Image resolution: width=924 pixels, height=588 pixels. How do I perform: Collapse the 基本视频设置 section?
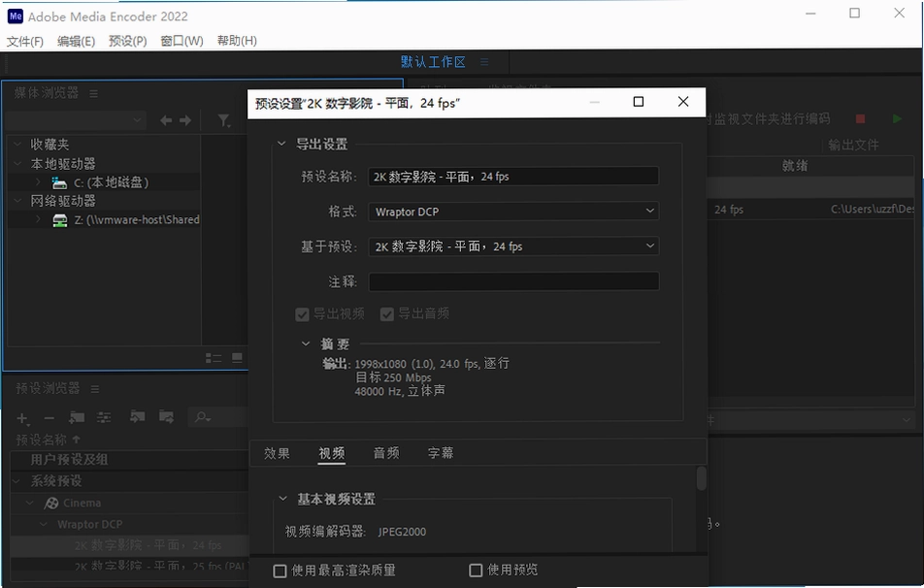[282, 499]
